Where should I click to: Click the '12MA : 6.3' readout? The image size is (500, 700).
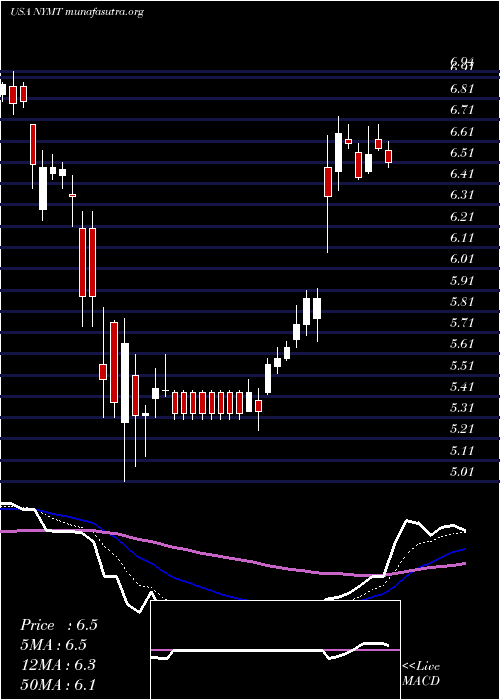[x=58, y=665]
